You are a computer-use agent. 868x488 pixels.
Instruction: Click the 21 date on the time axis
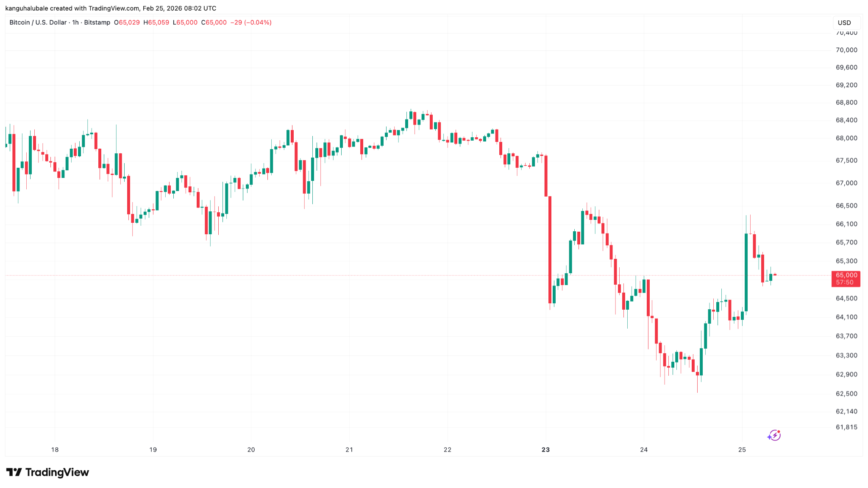tap(349, 449)
